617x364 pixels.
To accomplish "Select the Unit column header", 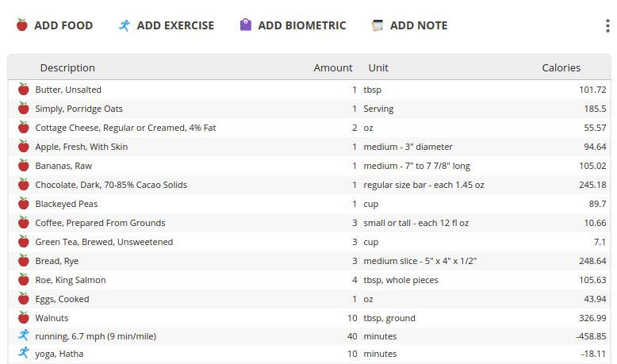I will (378, 68).
